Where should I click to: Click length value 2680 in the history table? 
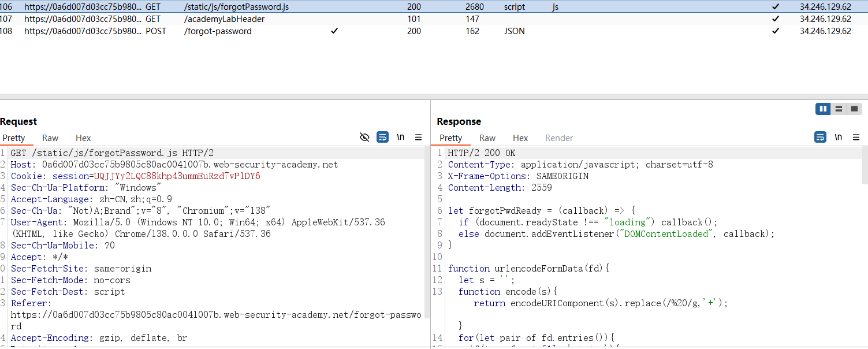[x=475, y=7]
